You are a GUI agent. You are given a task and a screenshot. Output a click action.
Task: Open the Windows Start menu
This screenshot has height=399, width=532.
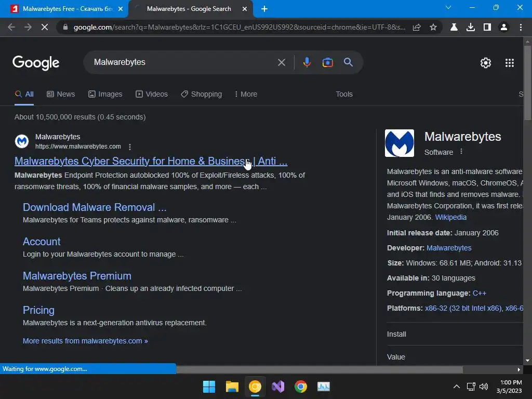coord(209,387)
